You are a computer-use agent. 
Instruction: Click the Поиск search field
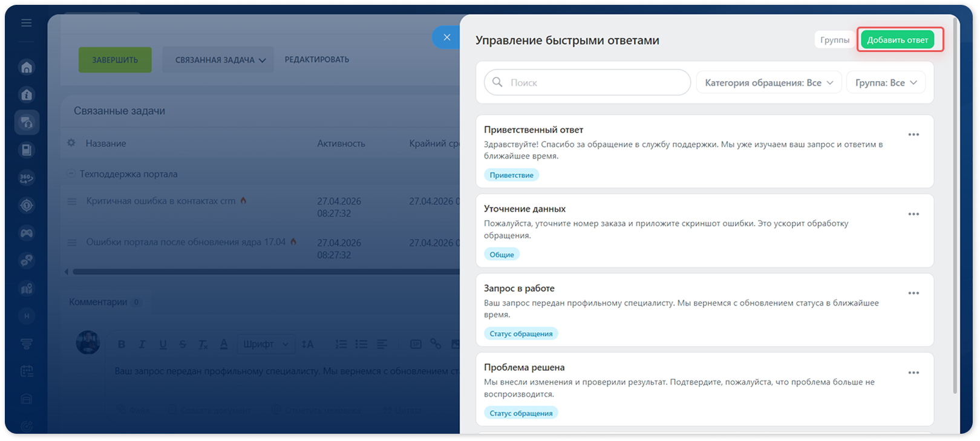click(587, 82)
